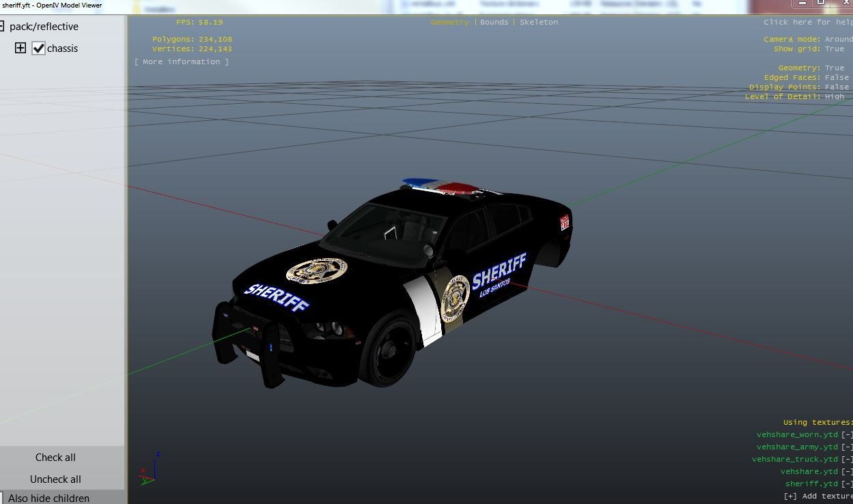
Task: Open the More information section
Action: coord(182,61)
